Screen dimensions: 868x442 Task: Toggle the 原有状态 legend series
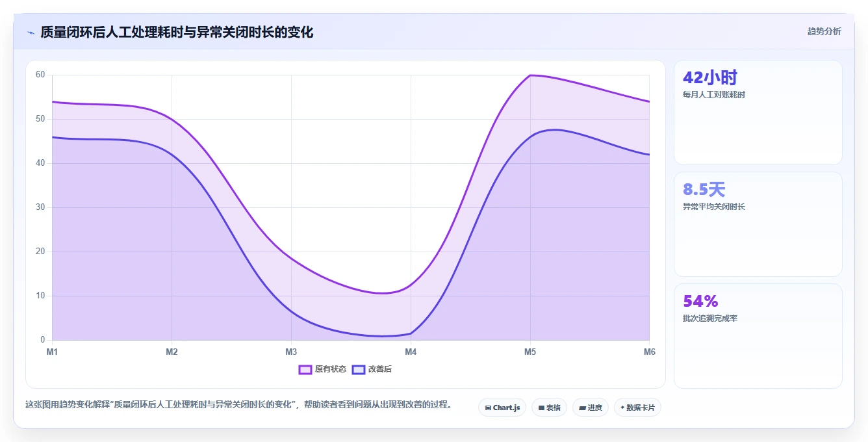pos(322,369)
